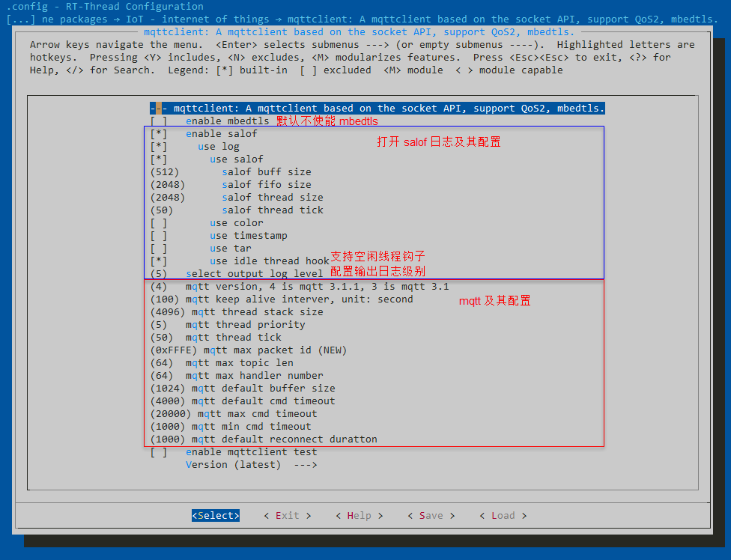Select mqtt max topic len entry

[x=222, y=363]
